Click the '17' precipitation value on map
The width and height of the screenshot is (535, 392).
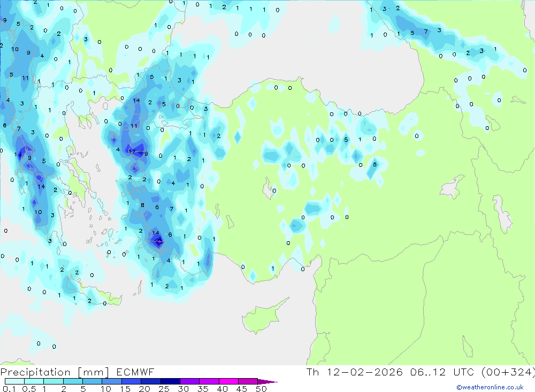coord(132,151)
